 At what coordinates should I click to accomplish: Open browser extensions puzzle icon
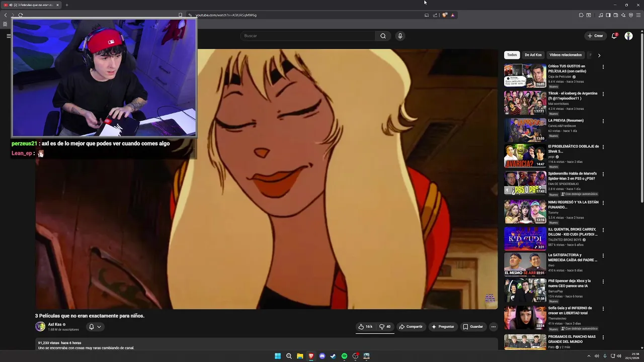pyautogui.click(x=581, y=15)
